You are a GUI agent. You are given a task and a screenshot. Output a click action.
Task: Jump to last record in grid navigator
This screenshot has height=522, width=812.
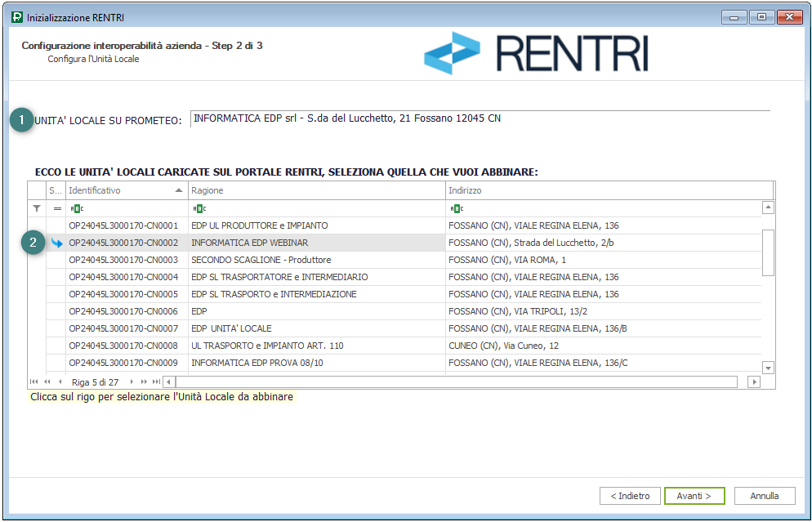pos(156,381)
